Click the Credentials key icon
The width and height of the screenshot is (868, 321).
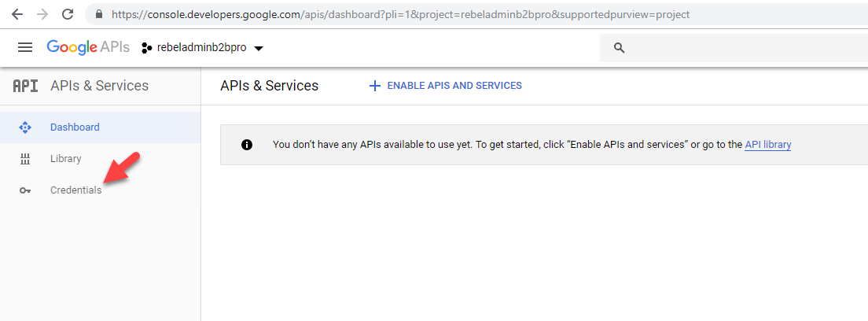pyautogui.click(x=25, y=190)
